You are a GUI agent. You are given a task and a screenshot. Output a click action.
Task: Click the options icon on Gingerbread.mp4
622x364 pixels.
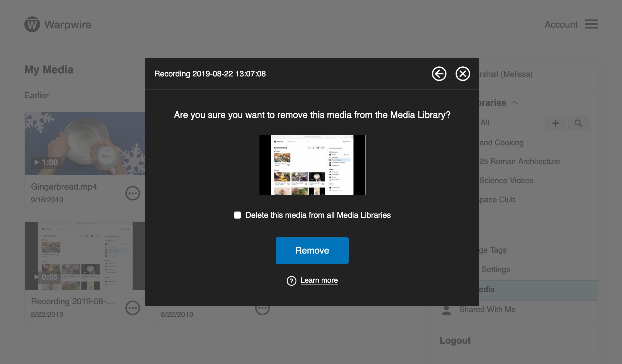coord(133,193)
